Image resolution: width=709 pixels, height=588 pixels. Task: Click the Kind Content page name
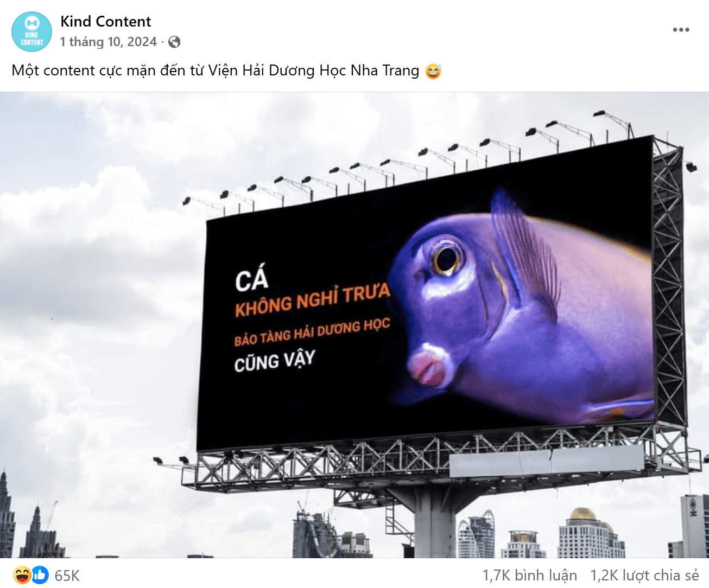(105, 22)
